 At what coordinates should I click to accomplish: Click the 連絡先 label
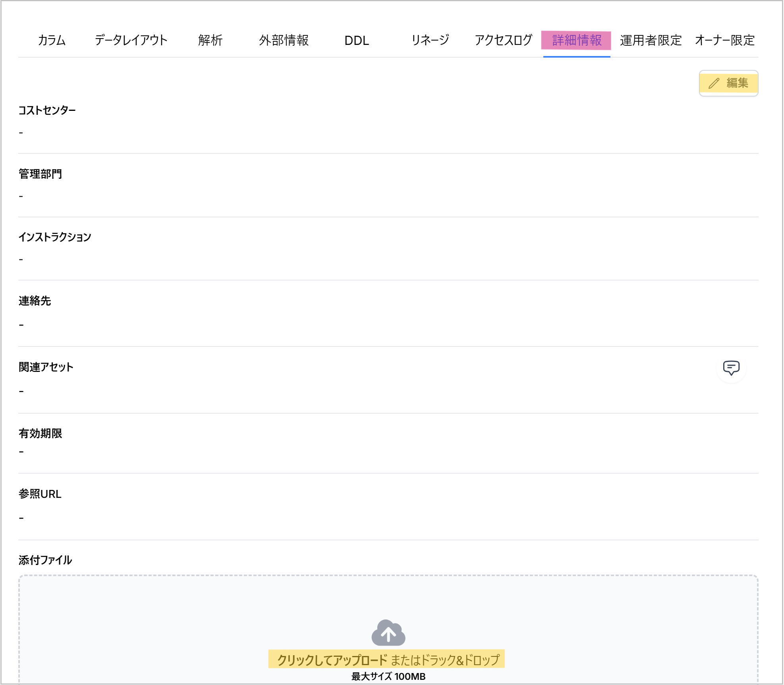(x=35, y=301)
